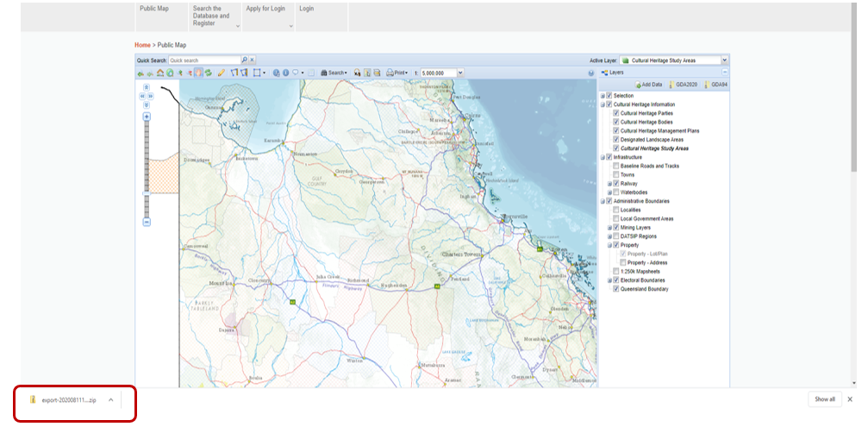Open the Public Map menu item
The width and height of the screenshot is (868, 433).
tap(160, 16)
